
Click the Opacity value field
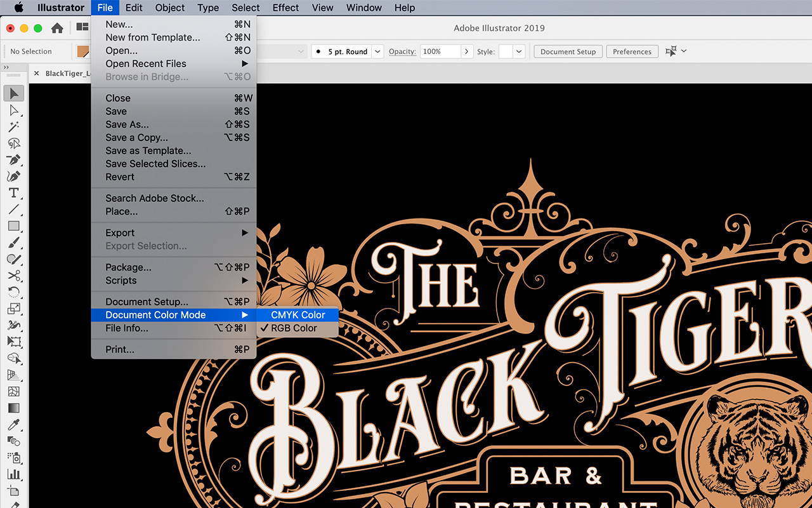pos(440,51)
